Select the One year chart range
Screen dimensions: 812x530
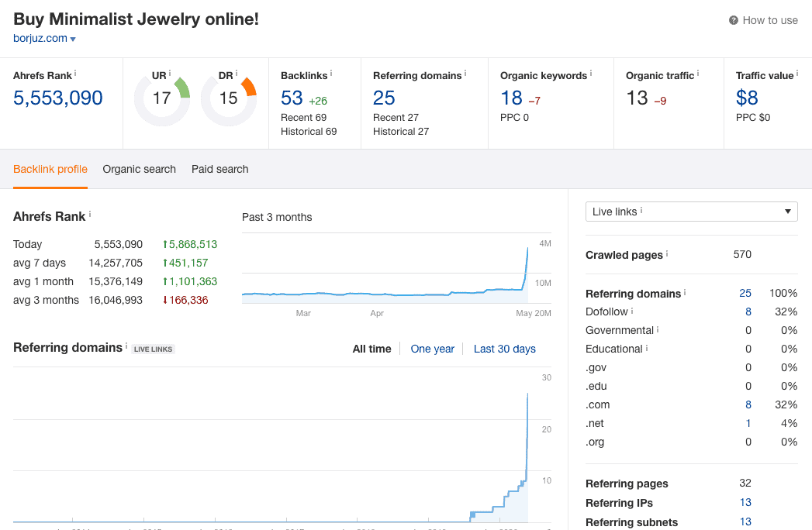433,349
